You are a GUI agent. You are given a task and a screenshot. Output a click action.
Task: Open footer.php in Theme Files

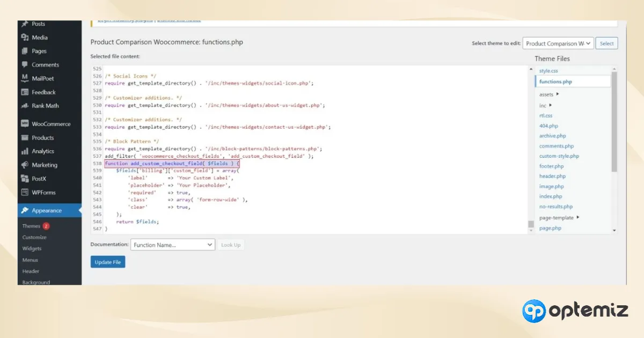(x=552, y=166)
